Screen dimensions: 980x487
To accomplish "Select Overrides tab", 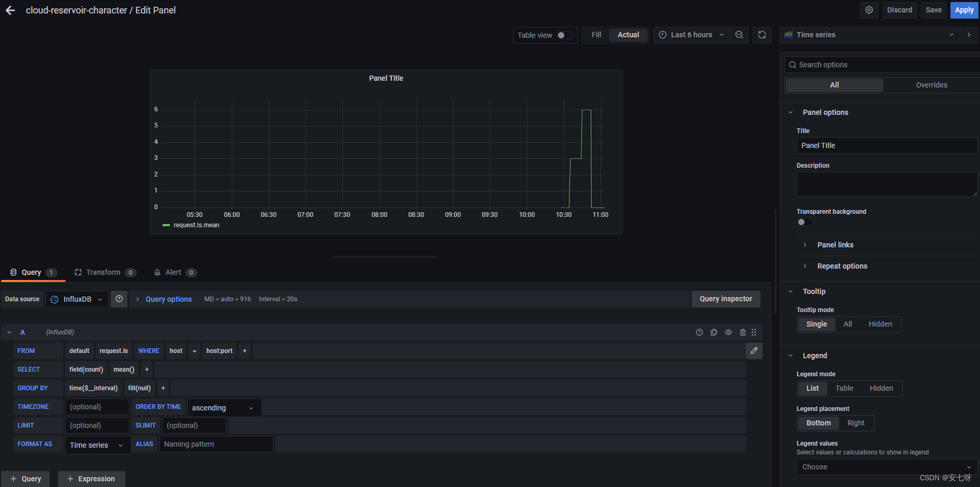I will click(931, 85).
